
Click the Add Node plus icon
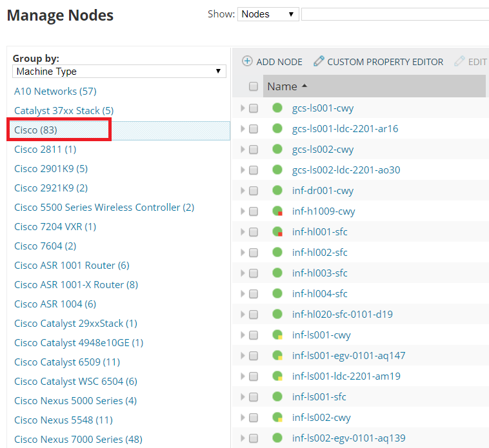(247, 61)
